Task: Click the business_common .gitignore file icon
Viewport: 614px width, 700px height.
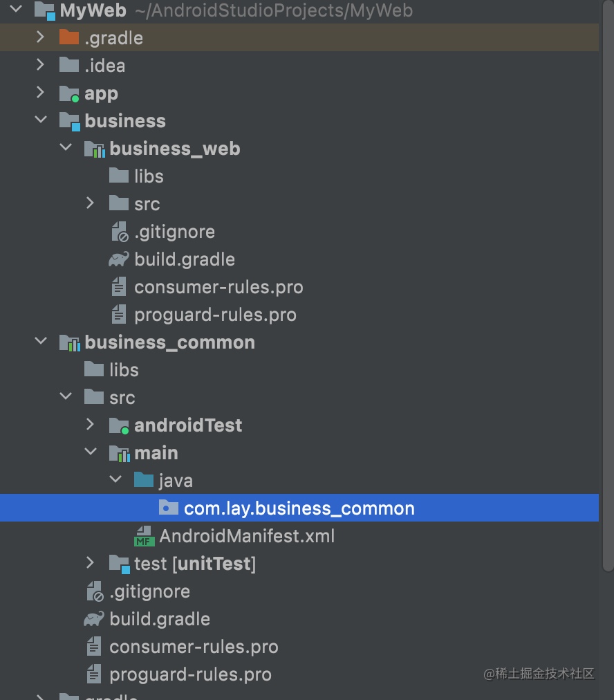Action: (x=94, y=591)
